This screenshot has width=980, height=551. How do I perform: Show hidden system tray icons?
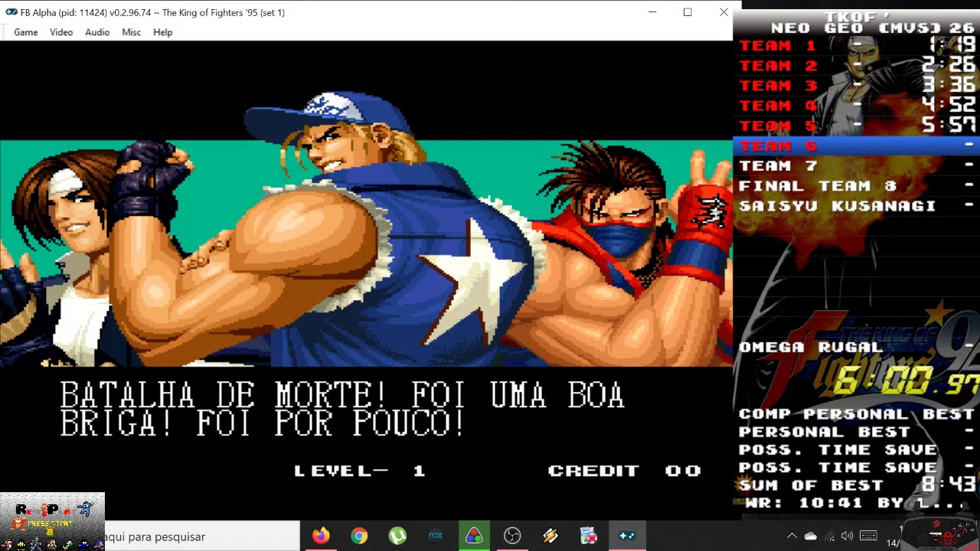click(x=792, y=536)
